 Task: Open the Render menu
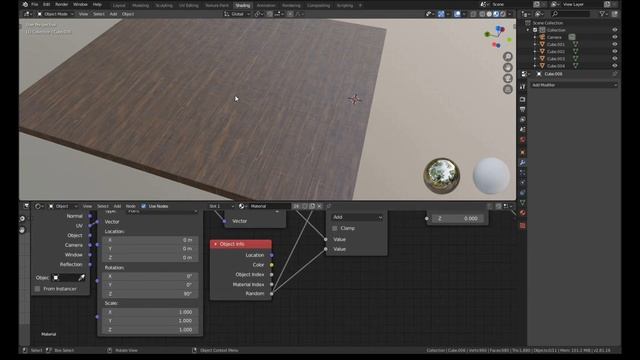click(x=61, y=4)
